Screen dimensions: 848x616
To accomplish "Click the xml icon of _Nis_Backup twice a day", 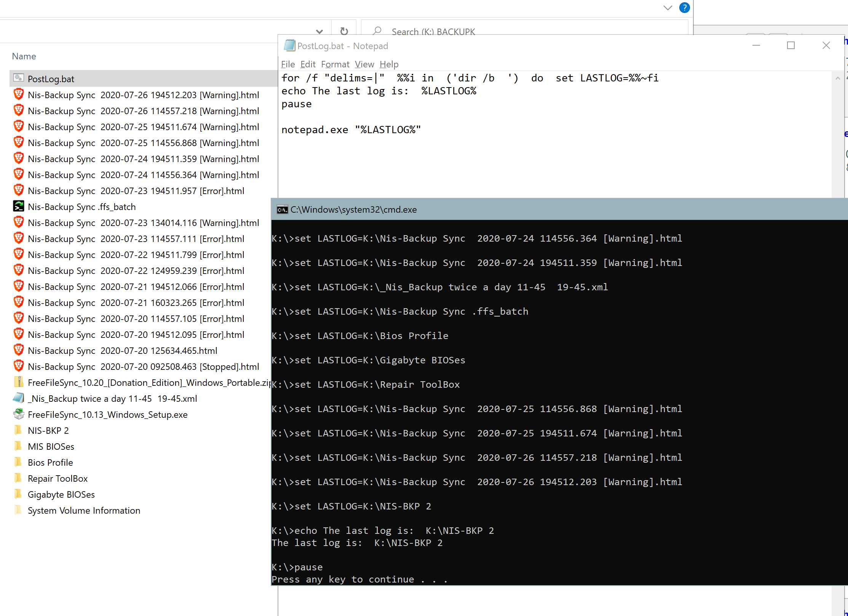I will click(18, 398).
